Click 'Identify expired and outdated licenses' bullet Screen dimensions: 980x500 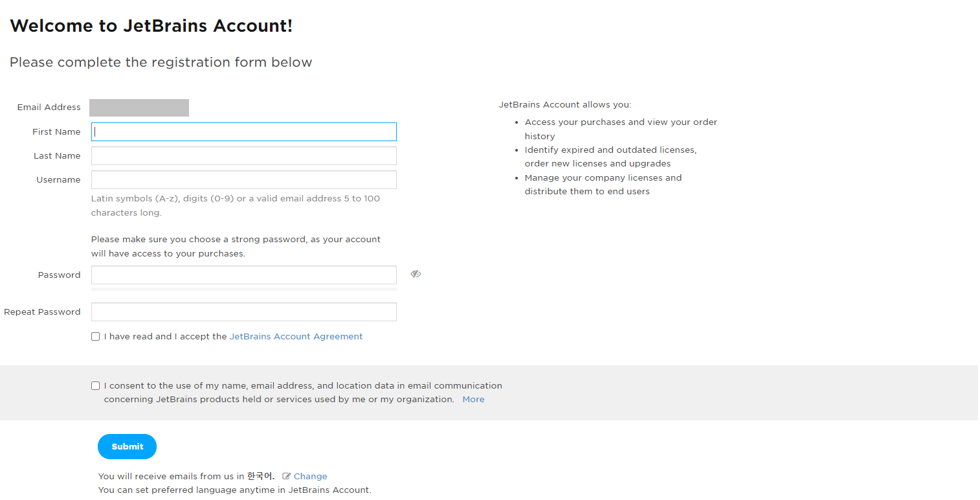[x=610, y=156]
